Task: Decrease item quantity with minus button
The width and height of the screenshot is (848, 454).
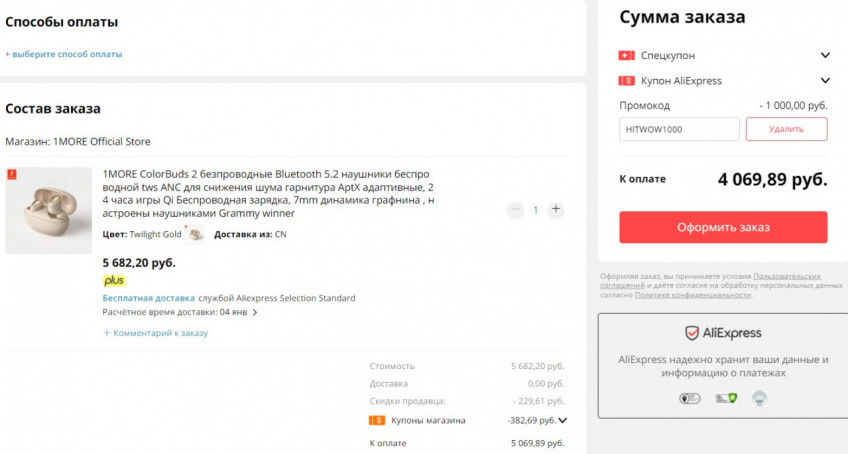Action: [515, 210]
